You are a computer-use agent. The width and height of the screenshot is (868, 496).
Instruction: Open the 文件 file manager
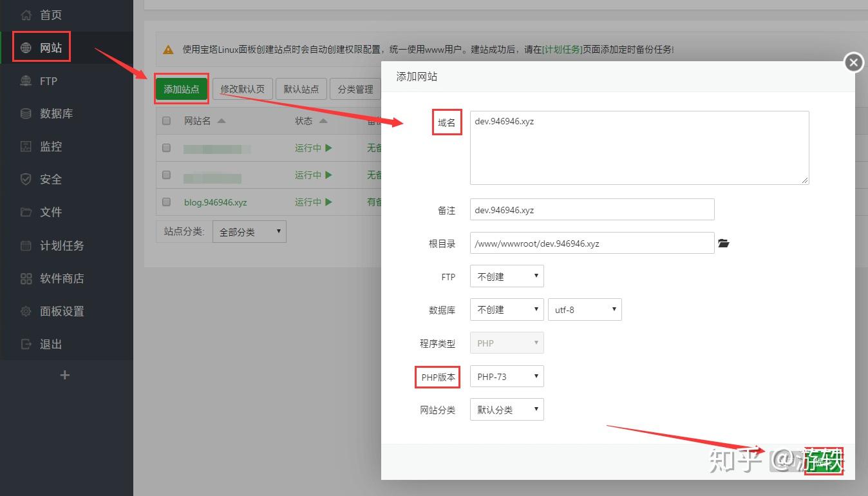pos(50,212)
